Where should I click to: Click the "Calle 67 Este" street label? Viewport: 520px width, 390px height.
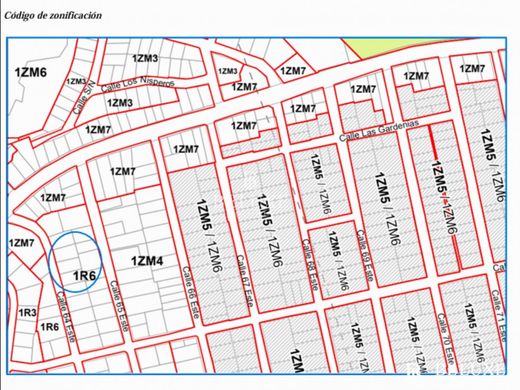point(245,281)
